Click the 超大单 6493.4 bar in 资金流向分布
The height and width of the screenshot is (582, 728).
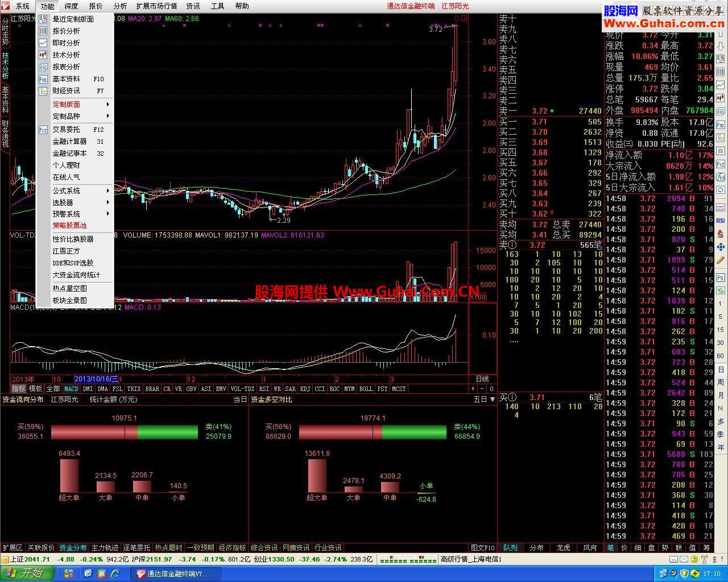(69, 475)
